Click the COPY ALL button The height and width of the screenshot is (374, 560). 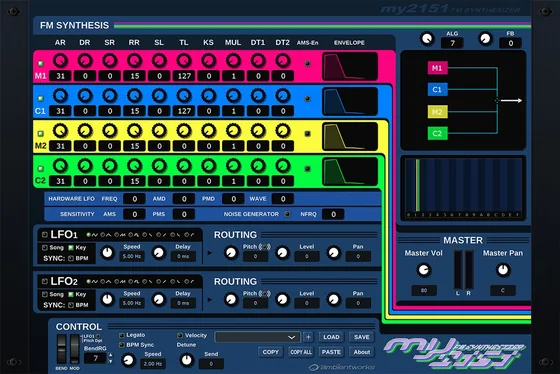301,352
